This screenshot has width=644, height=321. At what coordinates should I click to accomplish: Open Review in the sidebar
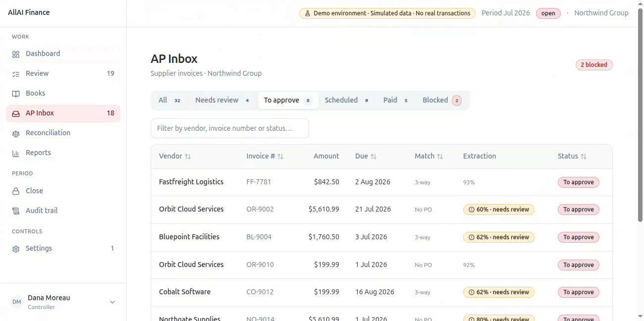coord(63,73)
